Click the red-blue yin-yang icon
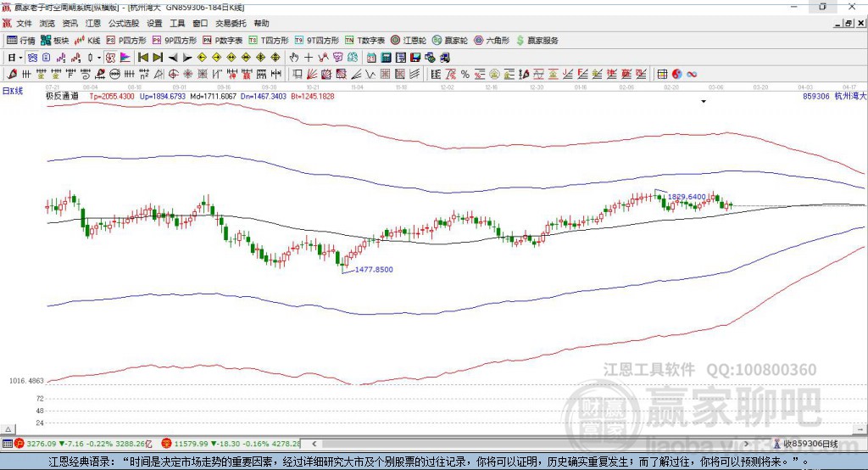Screen dimensions: 868x470 [x=677, y=74]
